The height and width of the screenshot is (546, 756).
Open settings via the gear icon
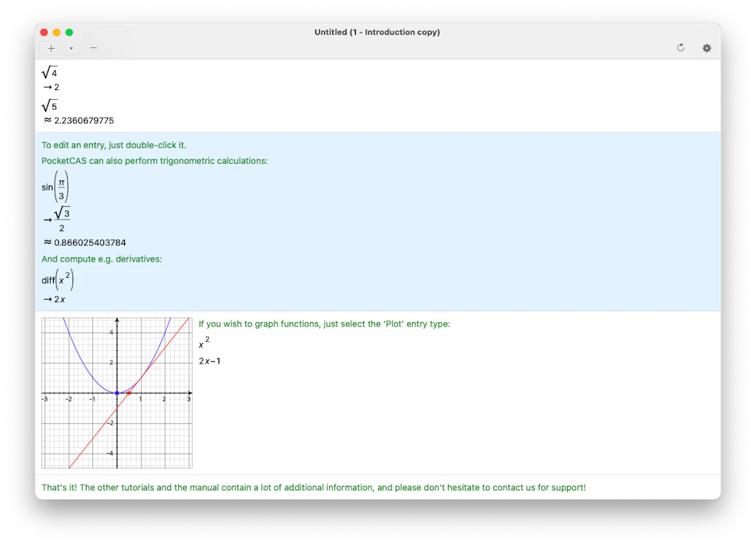coord(707,47)
